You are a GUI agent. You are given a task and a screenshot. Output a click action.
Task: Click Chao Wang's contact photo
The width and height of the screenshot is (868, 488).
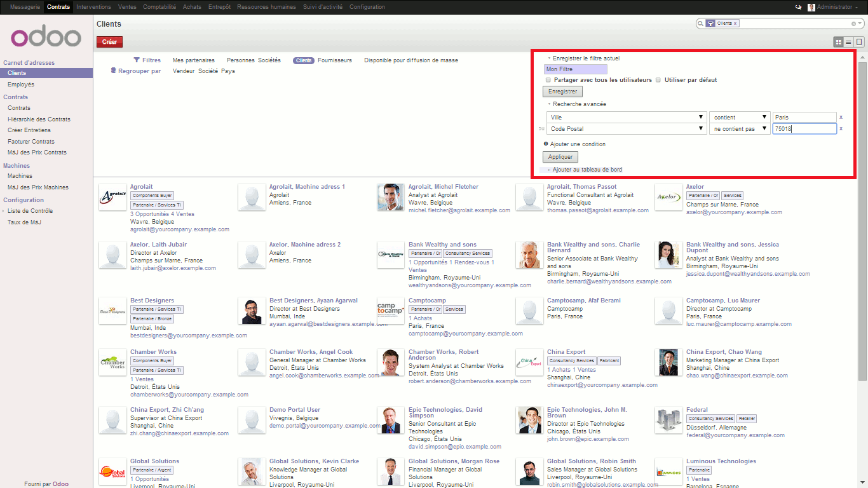click(x=668, y=362)
